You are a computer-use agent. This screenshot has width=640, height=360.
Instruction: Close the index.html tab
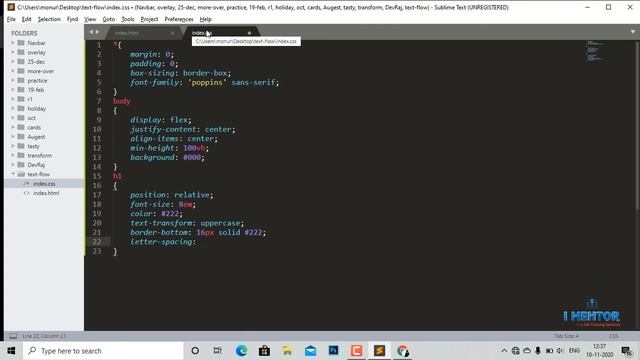coord(172,33)
